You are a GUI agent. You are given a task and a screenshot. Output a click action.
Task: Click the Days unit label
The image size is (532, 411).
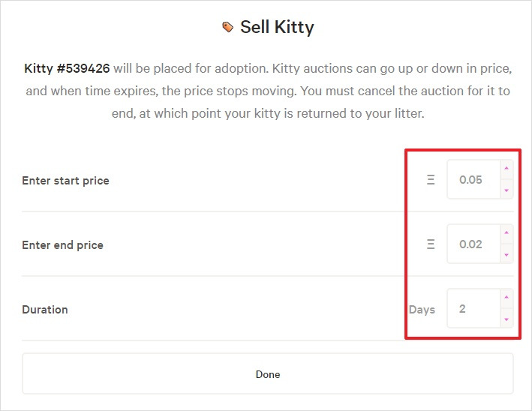coord(422,310)
